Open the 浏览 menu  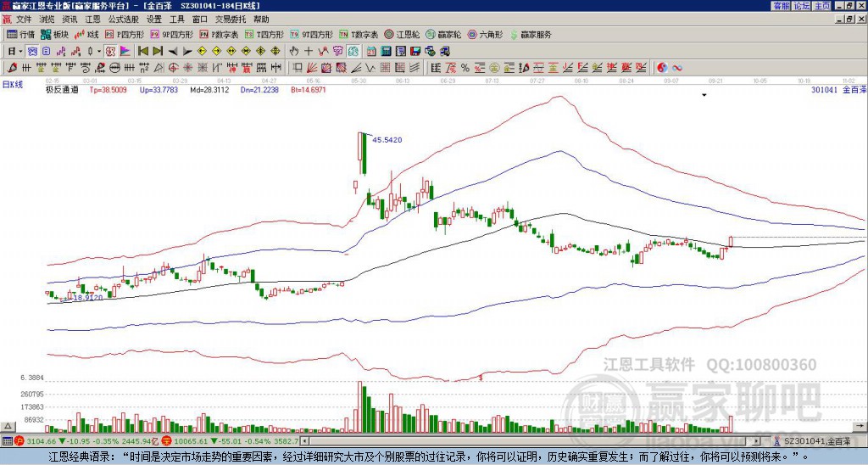coord(47,20)
